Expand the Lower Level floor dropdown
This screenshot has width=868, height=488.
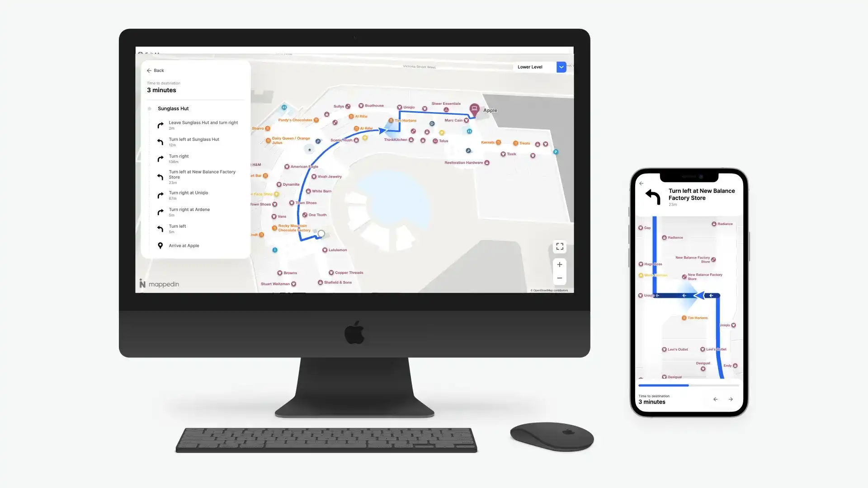(561, 67)
